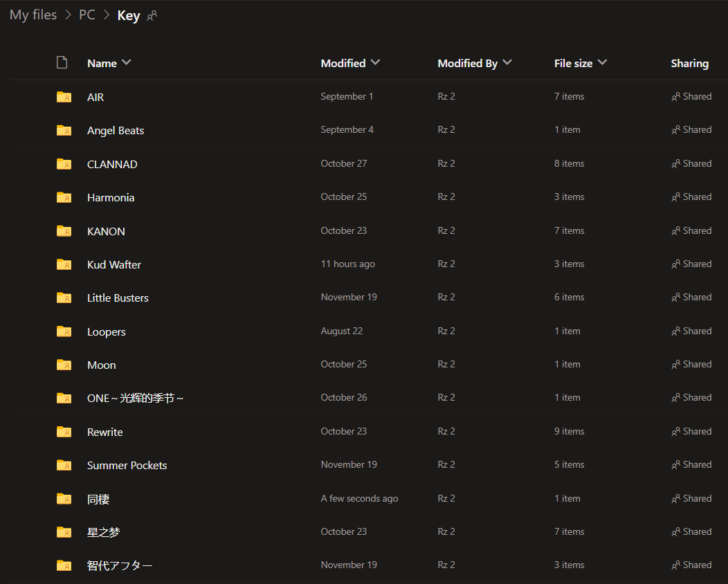Click the sharing people icon on the Harmonia row
Viewport: 728px width, 584px height.
(x=676, y=197)
